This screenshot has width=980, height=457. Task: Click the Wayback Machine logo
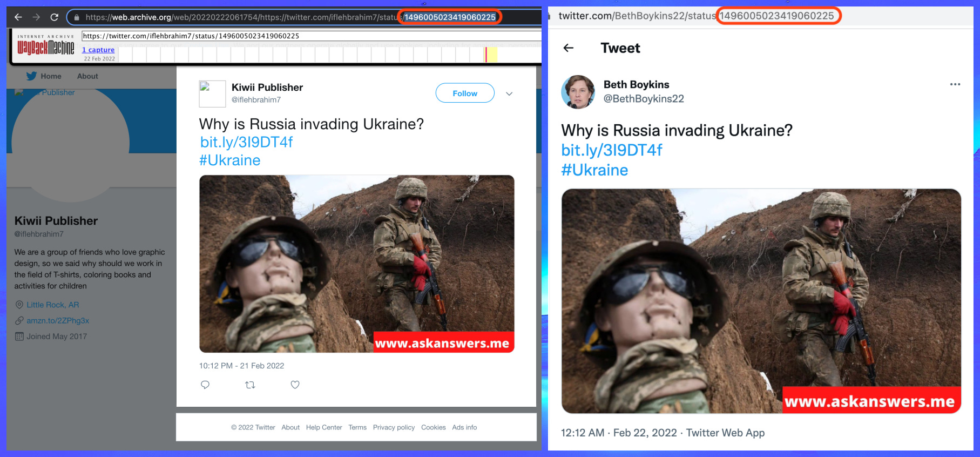[46, 48]
